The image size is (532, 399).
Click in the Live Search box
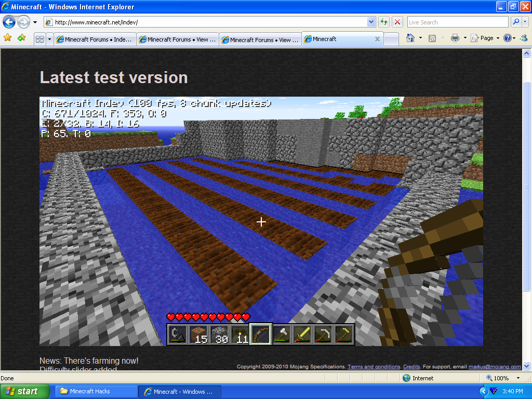pyautogui.click(x=457, y=22)
